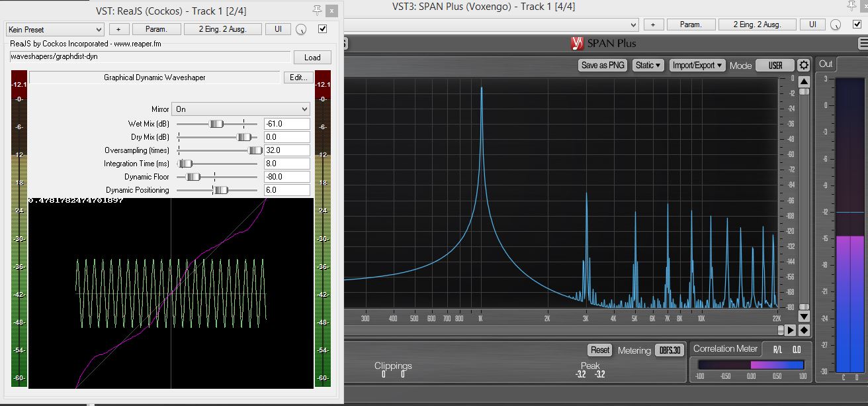Viewport: 868px width, 406px height.
Task: Pin the ReaJS plugin window
Action: pos(318,10)
